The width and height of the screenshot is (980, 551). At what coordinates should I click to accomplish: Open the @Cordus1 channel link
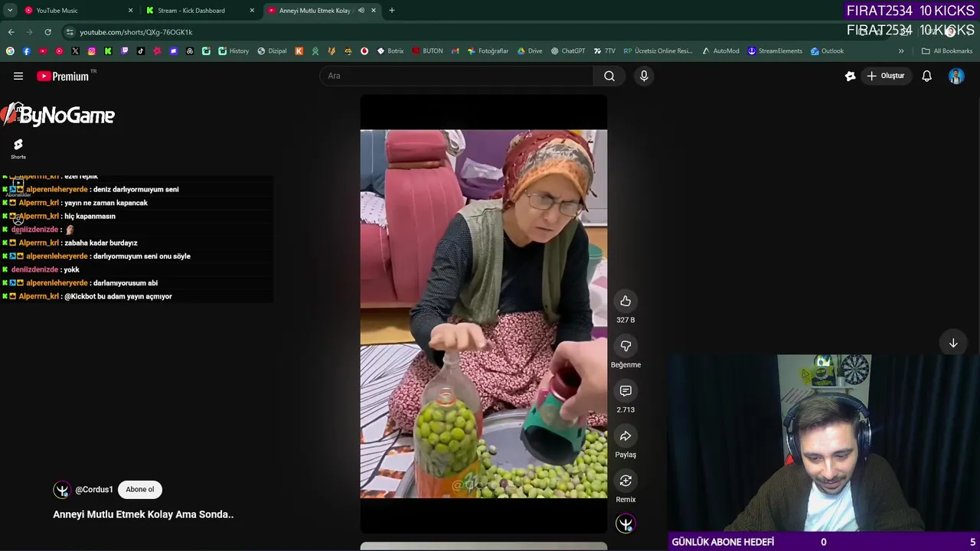[x=94, y=490]
